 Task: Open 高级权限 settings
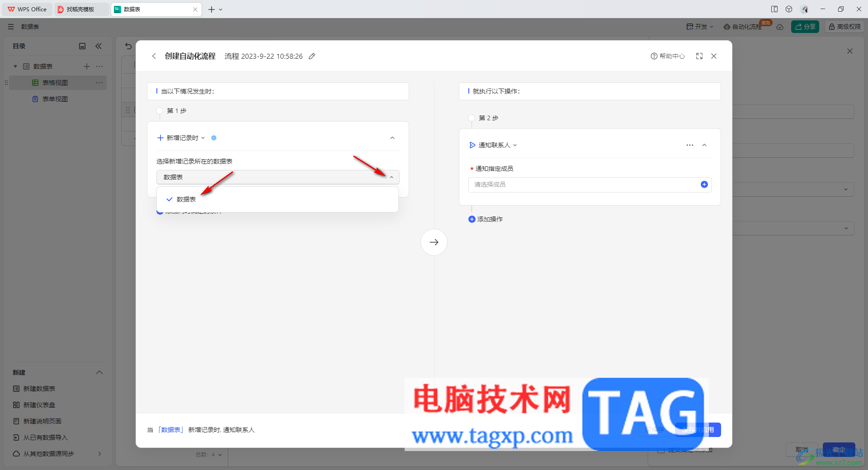tap(844, 27)
